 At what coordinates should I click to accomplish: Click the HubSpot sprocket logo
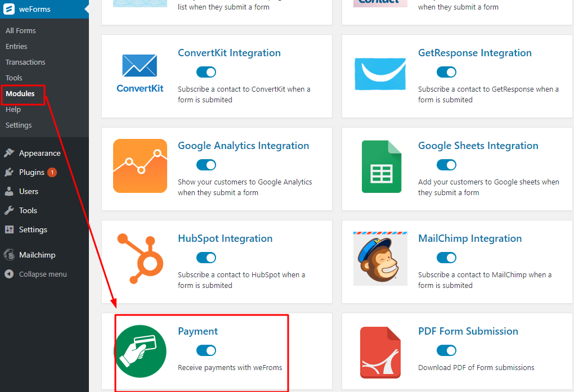coord(140,258)
